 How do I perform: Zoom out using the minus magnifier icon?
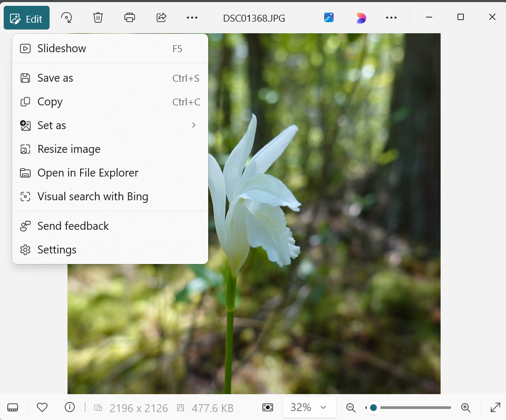(351, 407)
